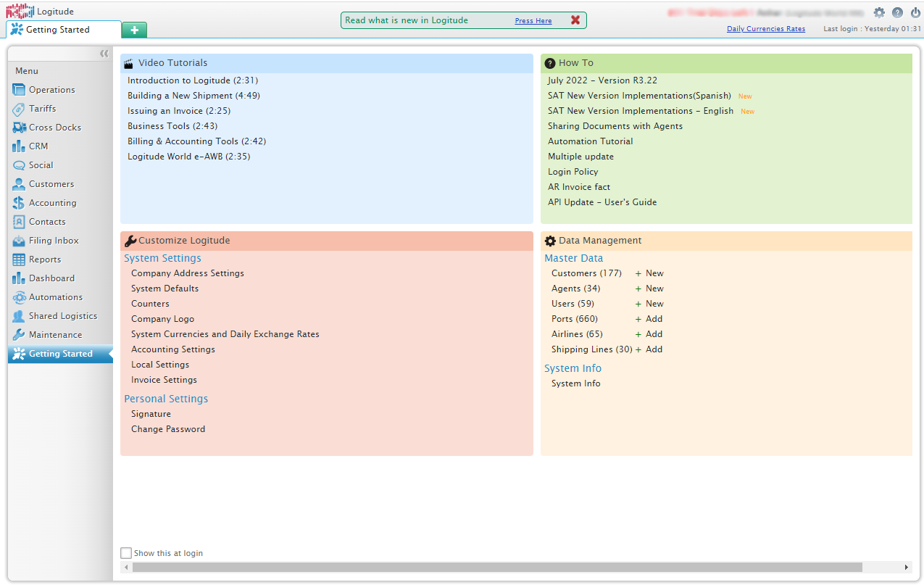The width and height of the screenshot is (924, 585).
Task: Click the help question mark icon
Action: [897, 12]
